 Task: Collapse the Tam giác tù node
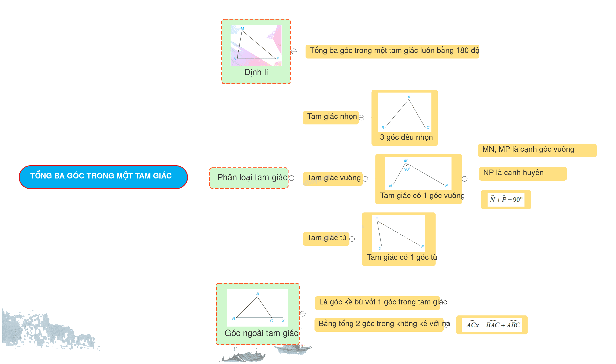tap(352, 239)
